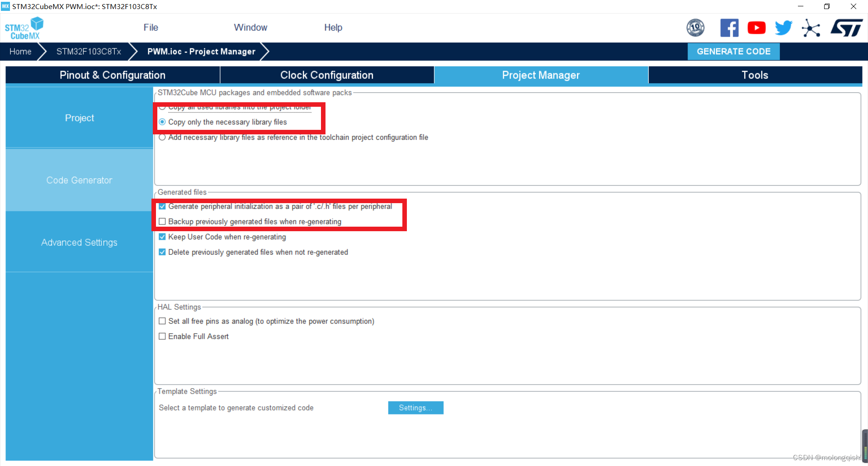
Task: Click STM32Cube MCU packages group label
Action: click(x=255, y=92)
